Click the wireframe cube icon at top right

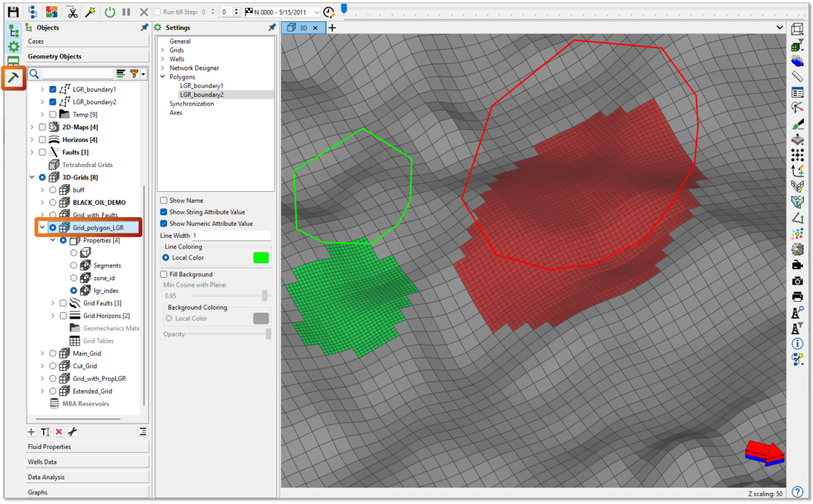click(797, 29)
